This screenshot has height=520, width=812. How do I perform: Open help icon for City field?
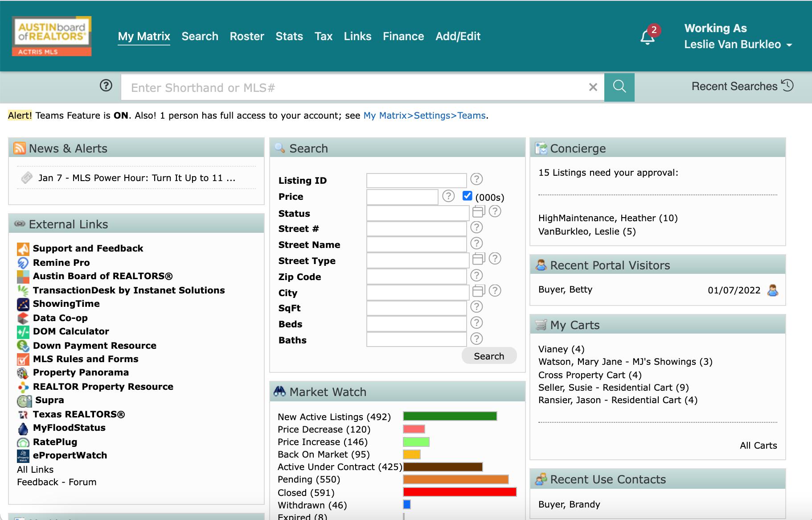coord(495,291)
